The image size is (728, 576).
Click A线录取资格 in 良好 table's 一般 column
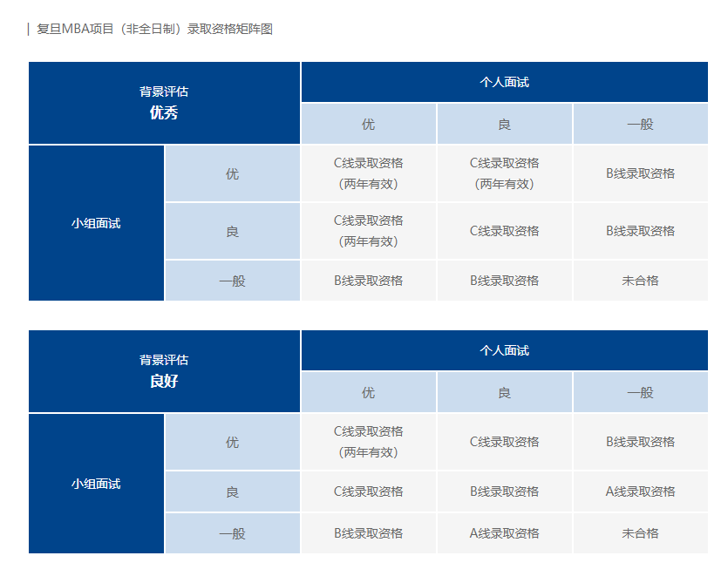tap(640, 491)
